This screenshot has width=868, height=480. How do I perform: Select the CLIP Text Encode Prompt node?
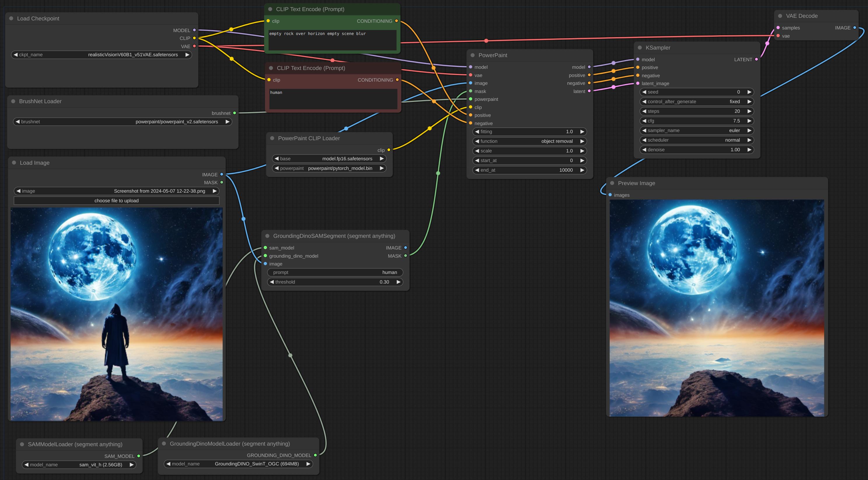[x=332, y=9]
